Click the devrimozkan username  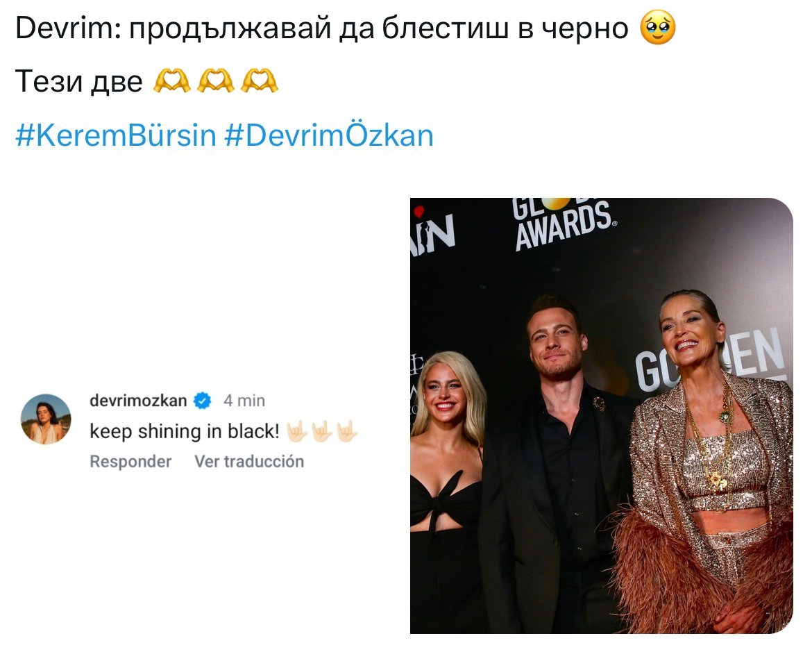(x=138, y=401)
